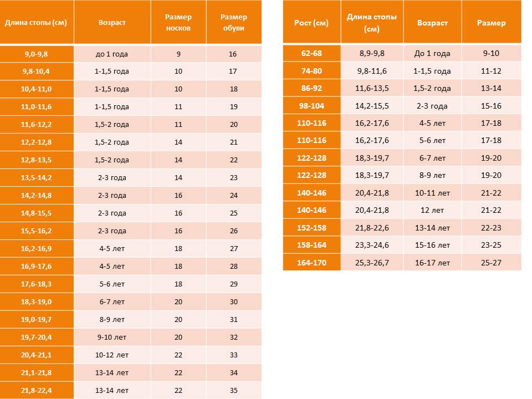
Task: Click the "Размер носков" column header
Action: (178, 23)
